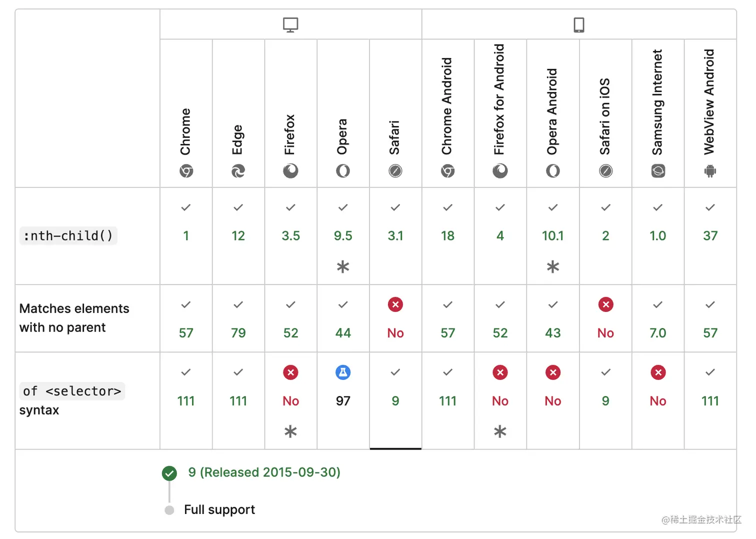Click the Firefox browser logo icon
The width and height of the screenshot is (756, 539).
coord(290,171)
